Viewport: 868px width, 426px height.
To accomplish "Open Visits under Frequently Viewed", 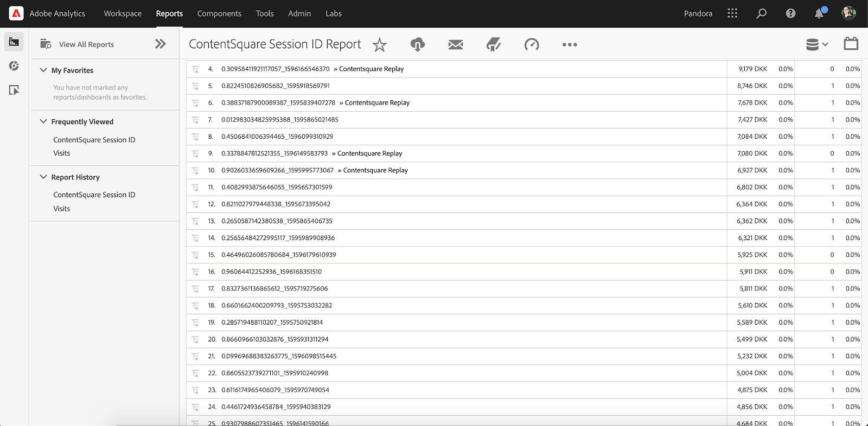I will point(62,153).
